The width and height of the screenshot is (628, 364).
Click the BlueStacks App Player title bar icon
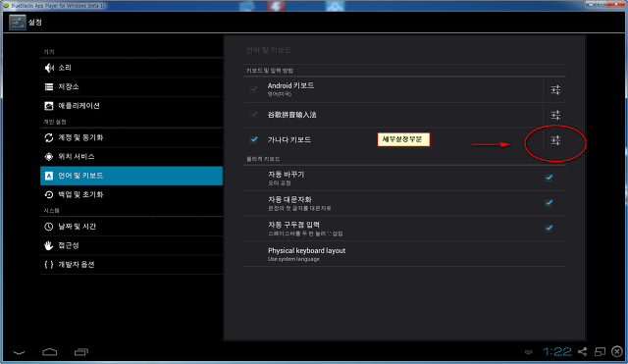tap(6, 6)
